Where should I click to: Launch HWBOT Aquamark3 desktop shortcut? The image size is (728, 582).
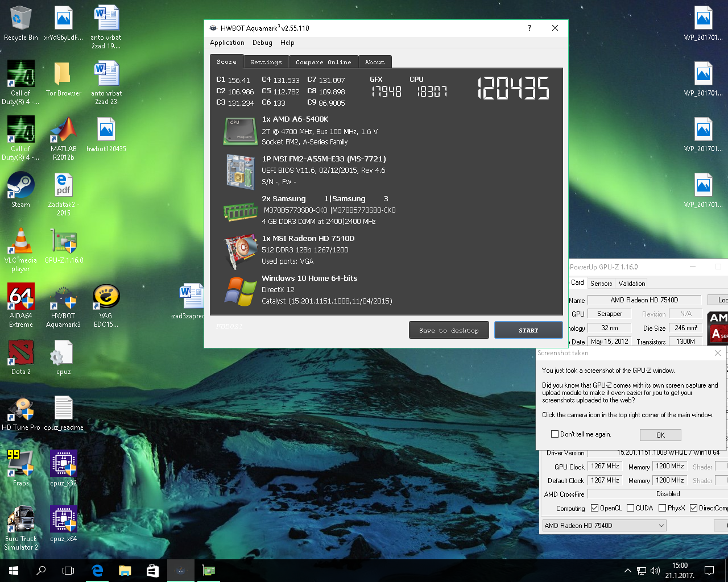point(63,306)
